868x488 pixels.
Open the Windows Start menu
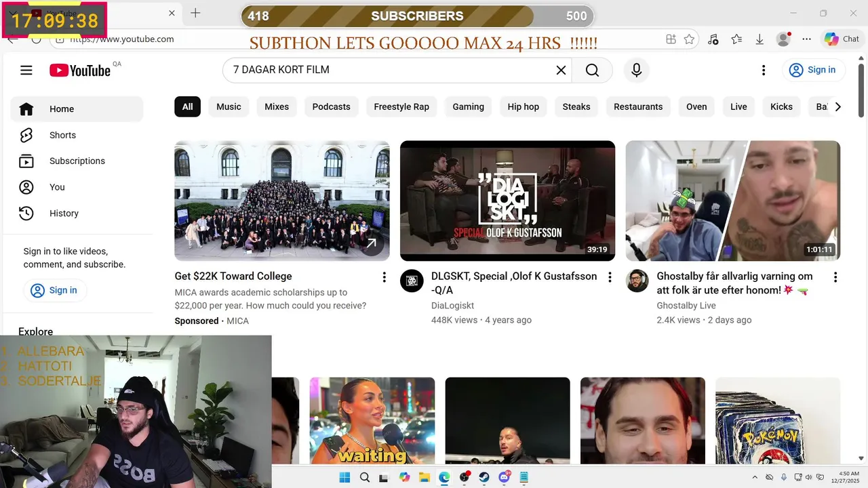(344, 477)
